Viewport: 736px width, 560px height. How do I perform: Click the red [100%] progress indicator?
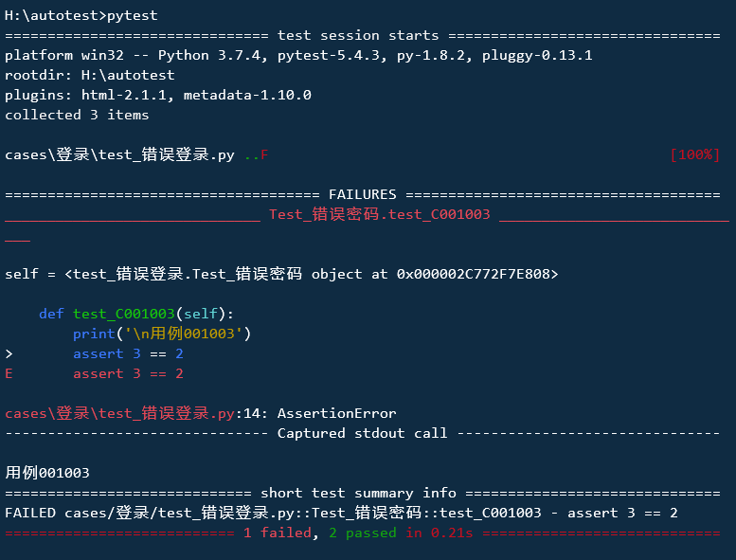[695, 154]
